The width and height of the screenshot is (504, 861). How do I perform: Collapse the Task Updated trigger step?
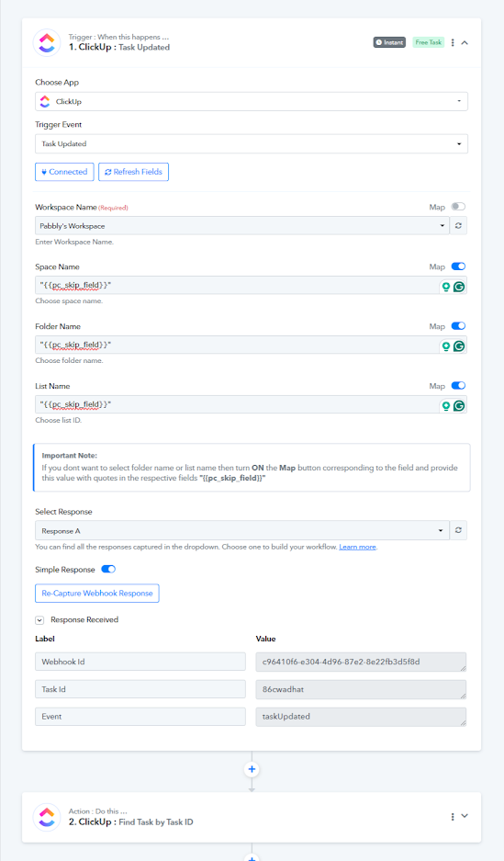click(465, 42)
